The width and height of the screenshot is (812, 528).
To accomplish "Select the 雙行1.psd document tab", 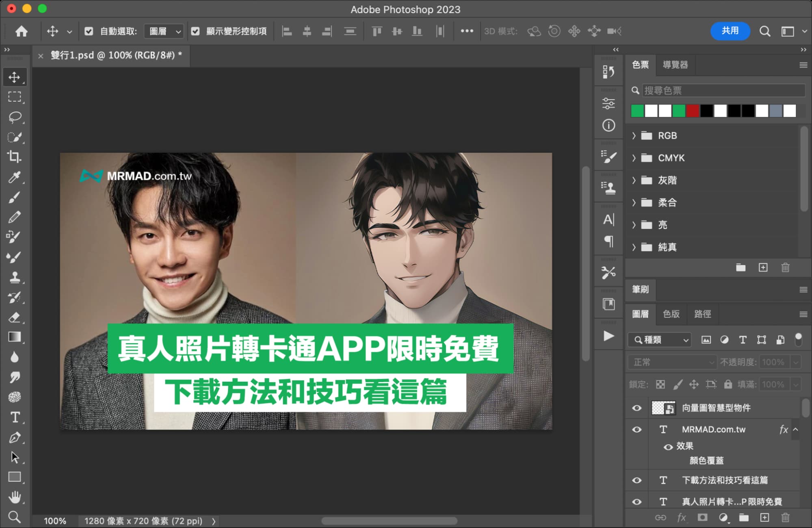I will [x=116, y=55].
